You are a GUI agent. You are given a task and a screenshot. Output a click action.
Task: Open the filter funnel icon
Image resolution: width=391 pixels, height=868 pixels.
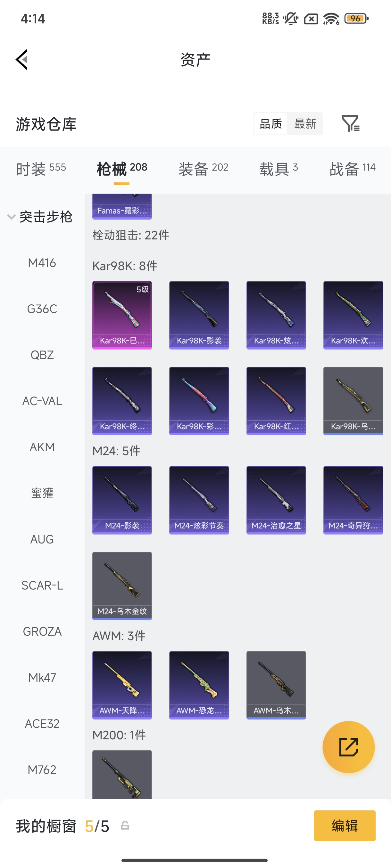click(351, 123)
